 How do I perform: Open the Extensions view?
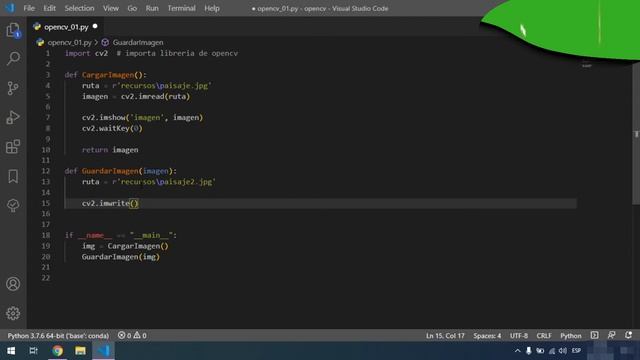(13, 147)
